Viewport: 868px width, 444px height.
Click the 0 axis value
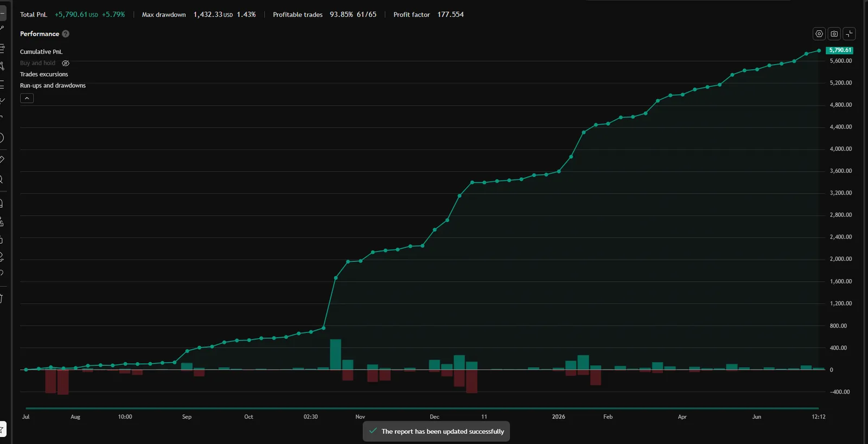point(831,370)
